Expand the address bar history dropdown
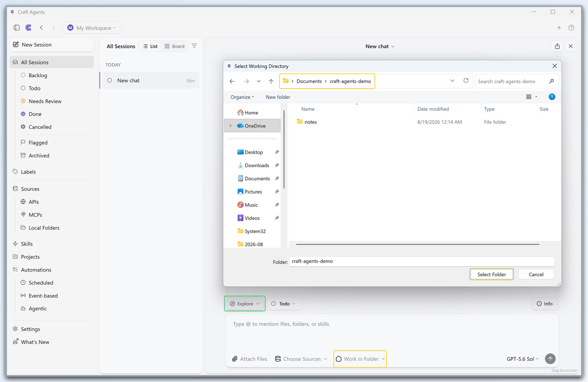This screenshot has height=382, width=588. (x=452, y=81)
